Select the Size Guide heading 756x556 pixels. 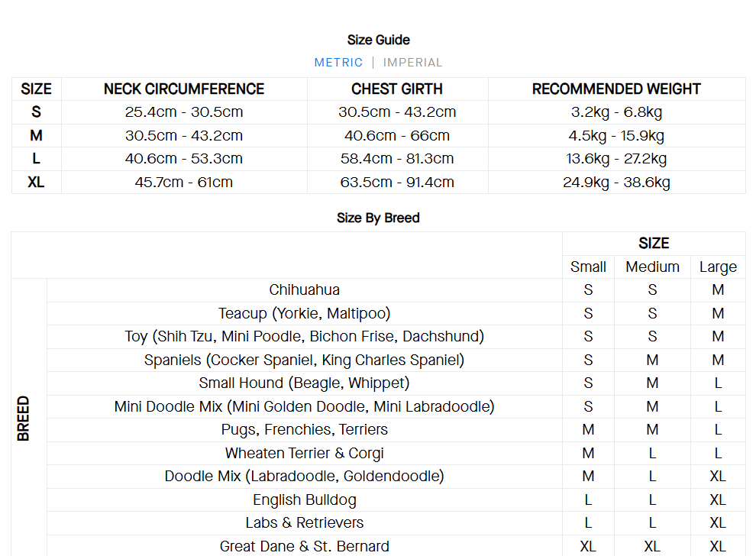pos(378,40)
